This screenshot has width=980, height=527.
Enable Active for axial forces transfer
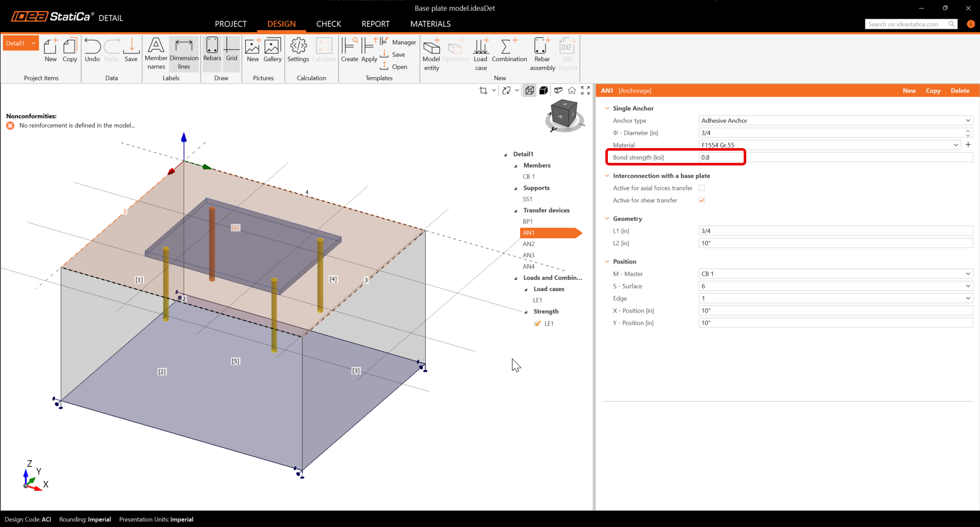tap(702, 188)
